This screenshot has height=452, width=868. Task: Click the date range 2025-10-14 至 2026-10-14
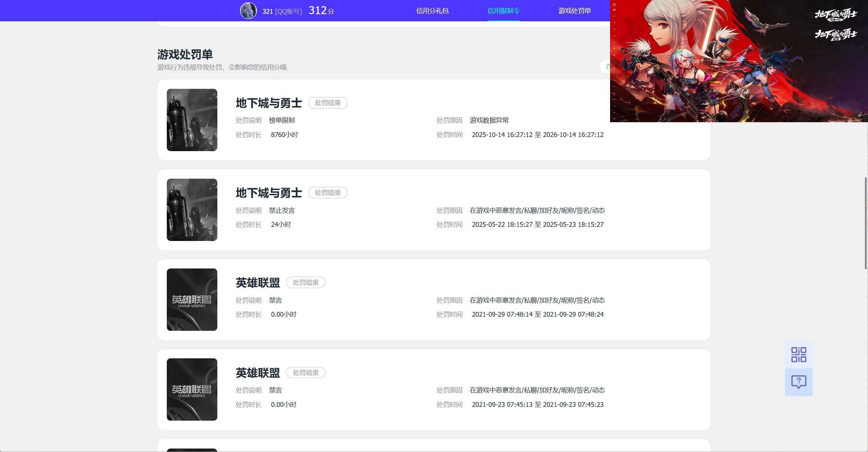(x=538, y=135)
